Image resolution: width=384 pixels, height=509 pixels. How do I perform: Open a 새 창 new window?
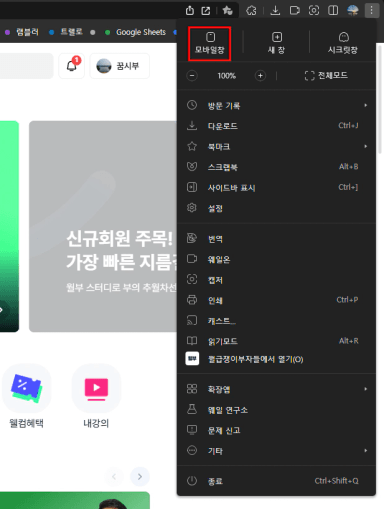[276, 44]
